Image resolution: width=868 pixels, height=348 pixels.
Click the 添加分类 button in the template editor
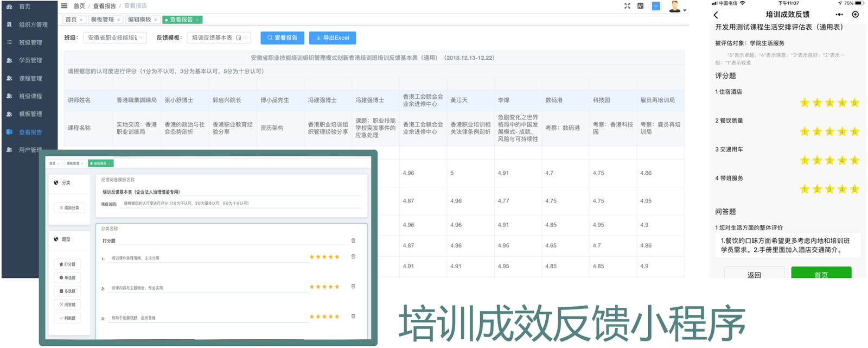pyautogui.click(x=69, y=208)
